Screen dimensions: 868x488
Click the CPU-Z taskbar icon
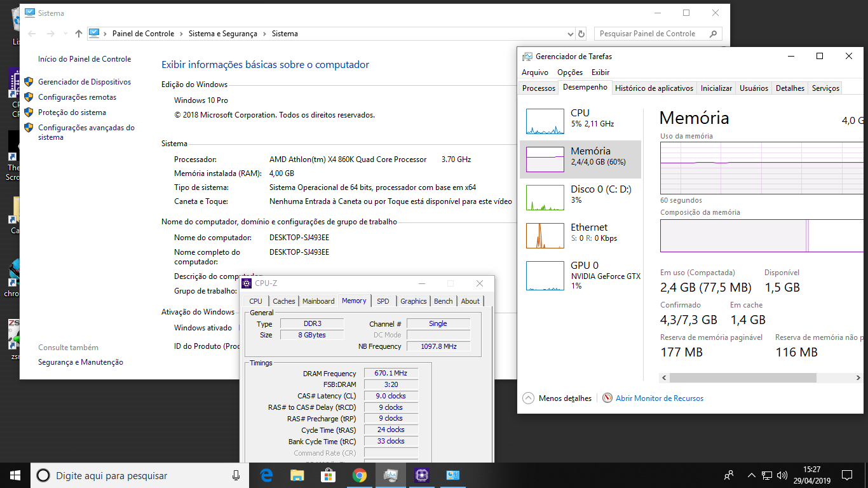[421, 475]
